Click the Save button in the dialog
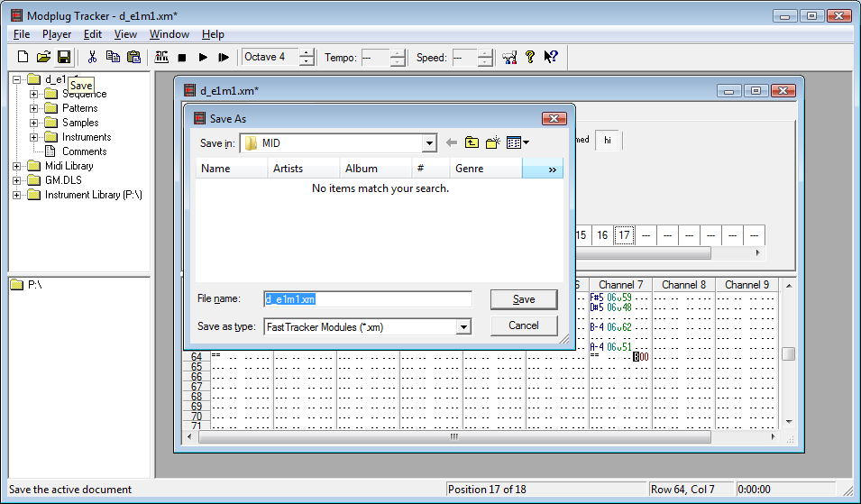This screenshot has width=861, height=504. (524, 299)
